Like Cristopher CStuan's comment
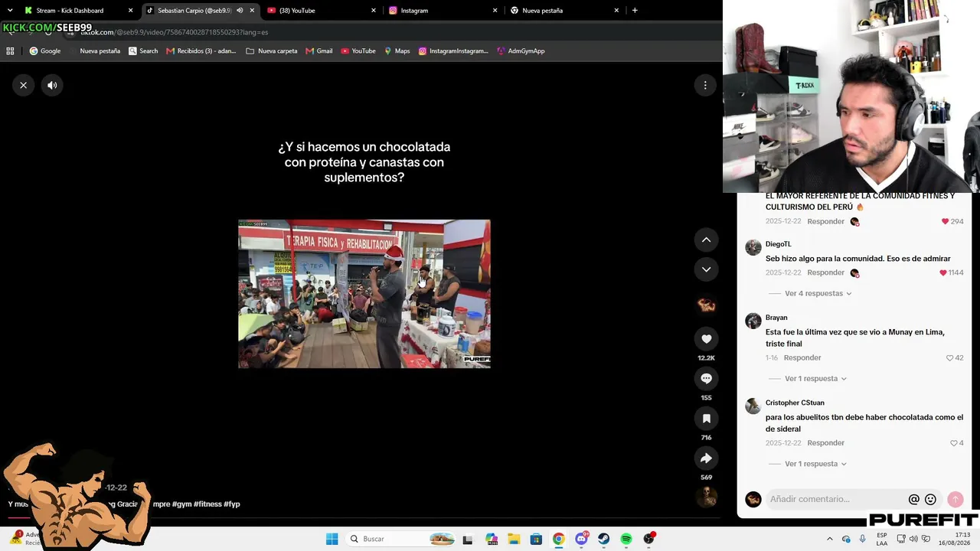 954,443
